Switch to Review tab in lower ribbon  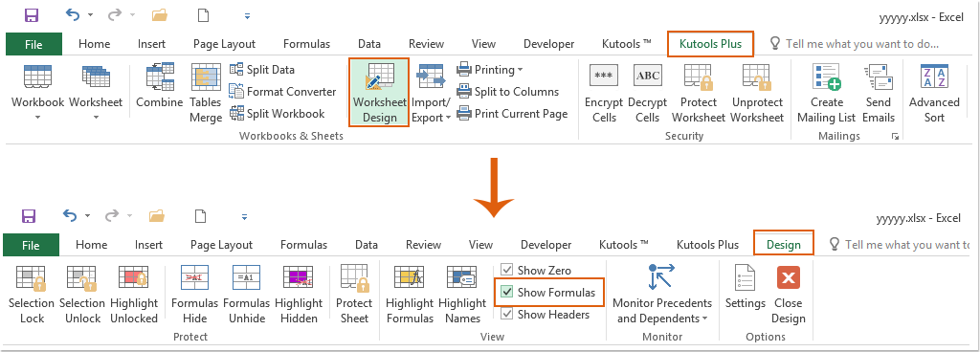[x=423, y=245]
